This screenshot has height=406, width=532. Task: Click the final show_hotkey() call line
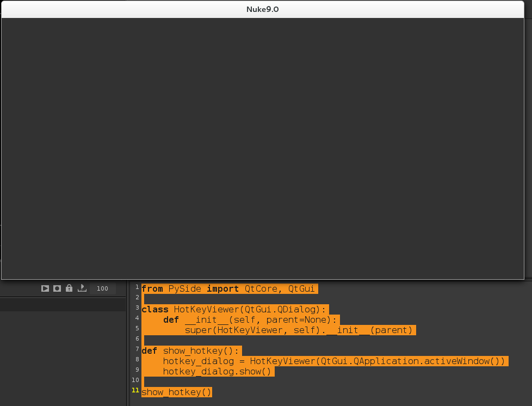[x=176, y=392]
